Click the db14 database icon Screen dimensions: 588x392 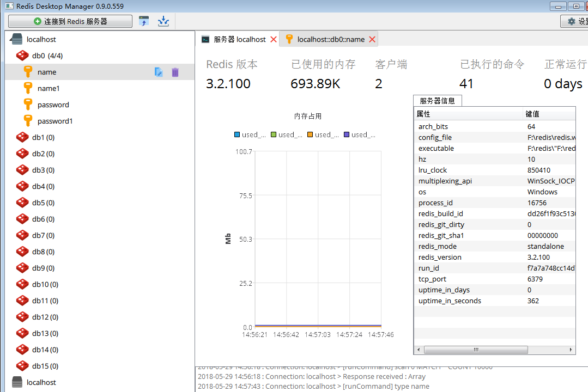pos(22,350)
